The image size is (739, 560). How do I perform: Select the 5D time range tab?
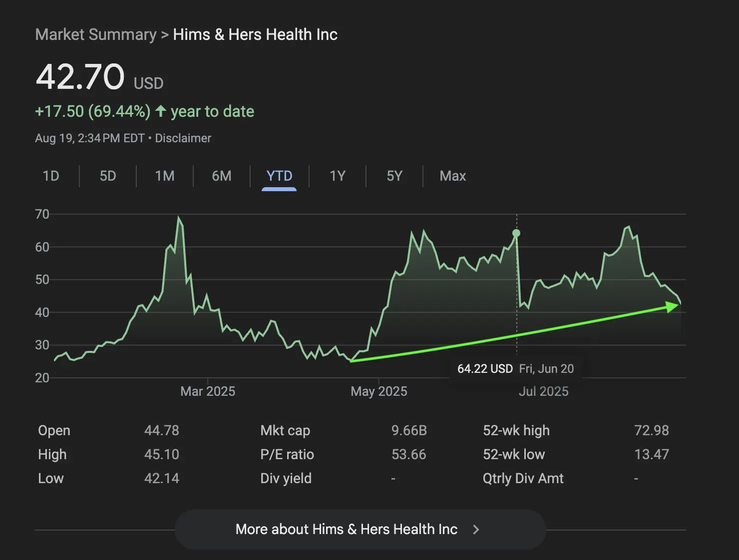coord(108,176)
